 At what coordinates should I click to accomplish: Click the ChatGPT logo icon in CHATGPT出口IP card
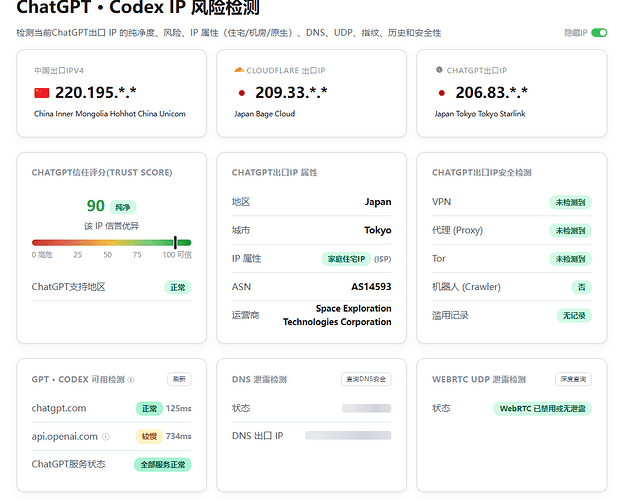(x=439, y=70)
